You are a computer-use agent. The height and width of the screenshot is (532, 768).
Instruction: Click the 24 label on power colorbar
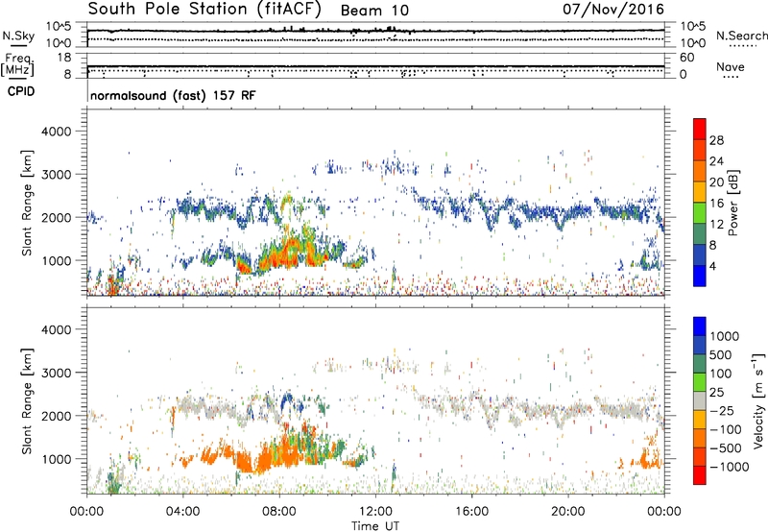(x=716, y=161)
